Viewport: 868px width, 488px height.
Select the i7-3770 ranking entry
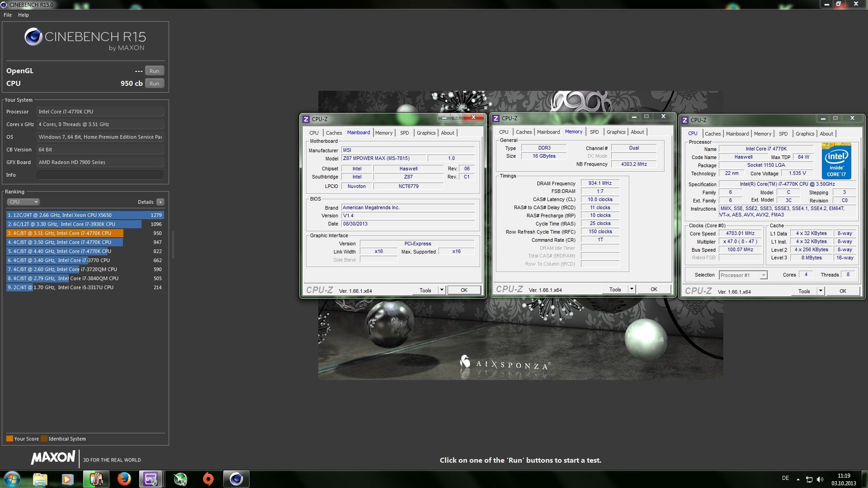[85, 260]
